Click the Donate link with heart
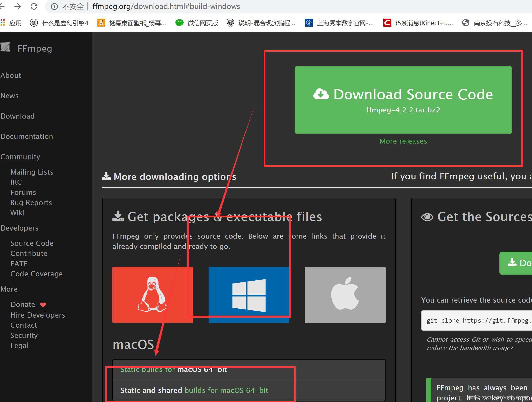The width and height of the screenshot is (532, 402). (x=23, y=304)
